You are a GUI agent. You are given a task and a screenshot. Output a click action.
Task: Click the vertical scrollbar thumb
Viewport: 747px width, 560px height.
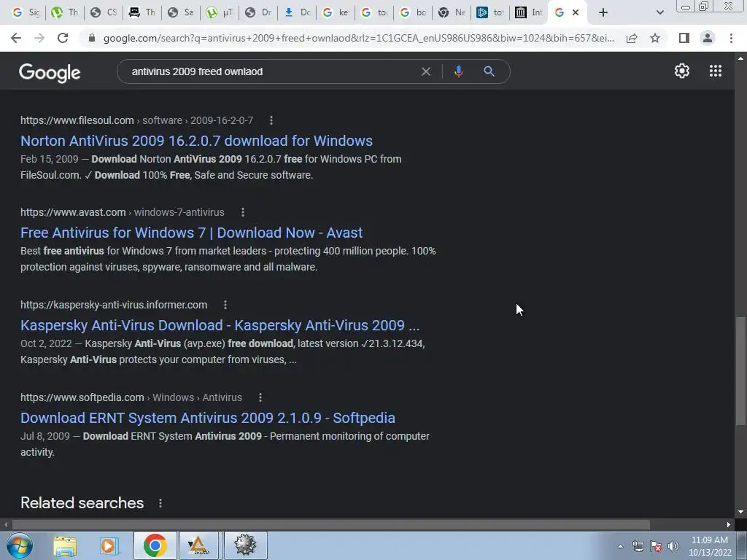[x=740, y=370]
